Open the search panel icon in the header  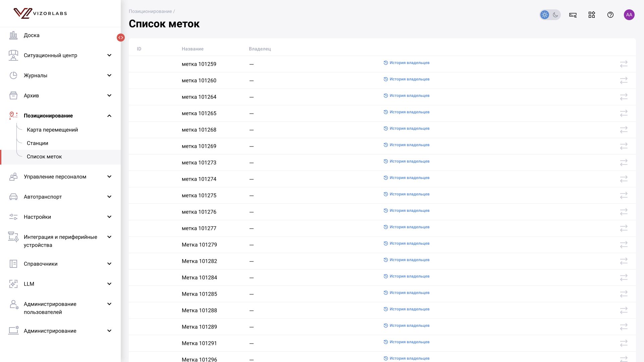click(573, 15)
